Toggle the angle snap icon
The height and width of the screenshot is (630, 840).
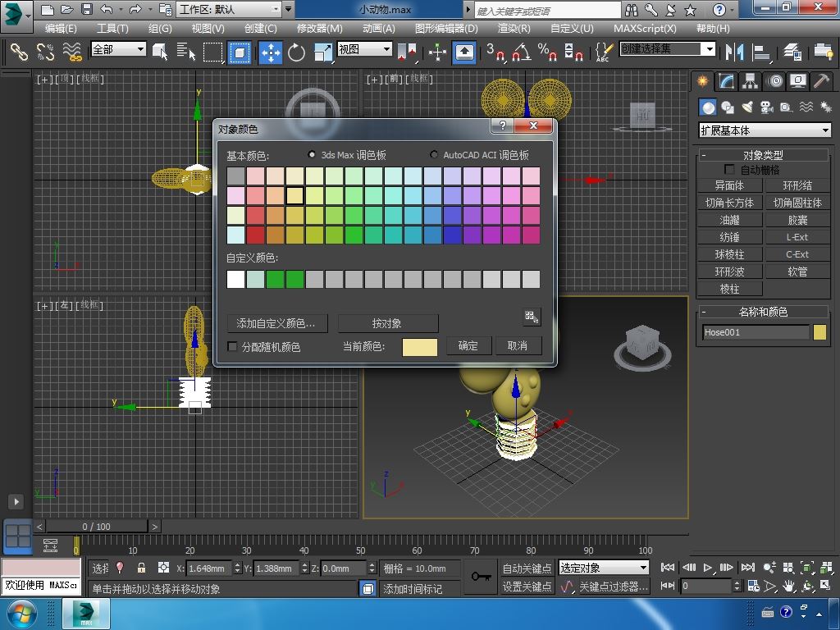click(x=522, y=52)
